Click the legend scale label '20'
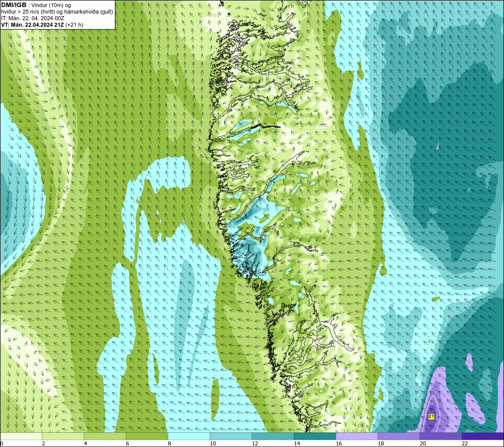This screenshot has width=504, height=447. (423, 443)
